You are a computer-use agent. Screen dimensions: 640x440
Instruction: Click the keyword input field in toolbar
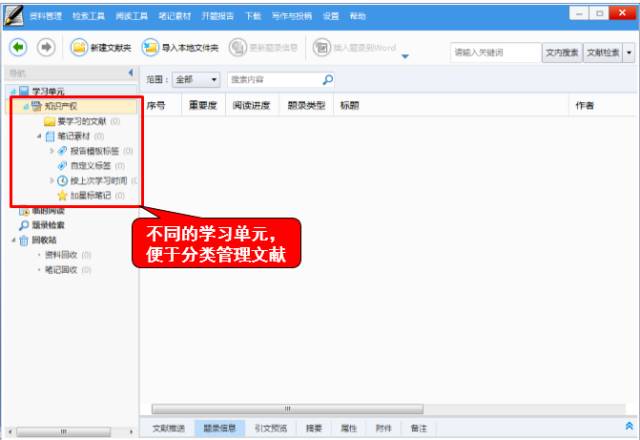[x=496, y=52]
